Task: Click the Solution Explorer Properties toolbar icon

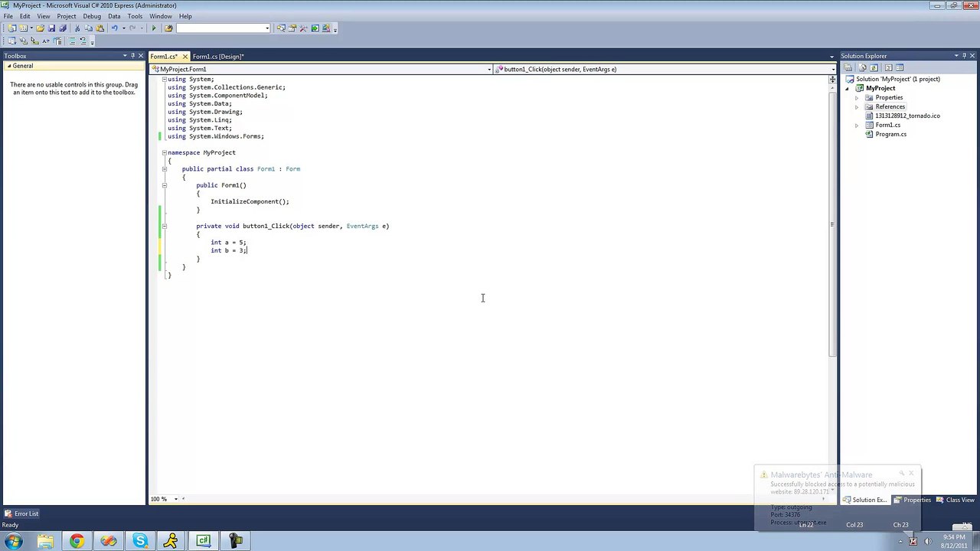Action: [848, 67]
